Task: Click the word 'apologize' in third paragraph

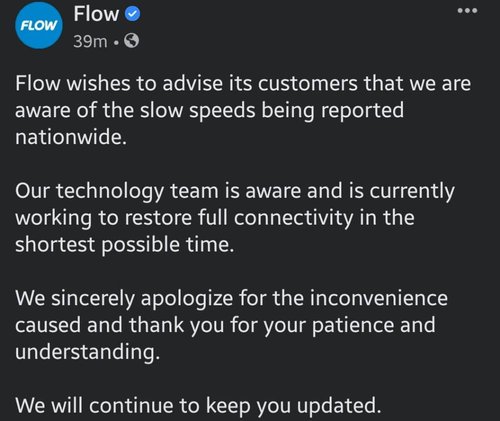Action: (187, 299)
